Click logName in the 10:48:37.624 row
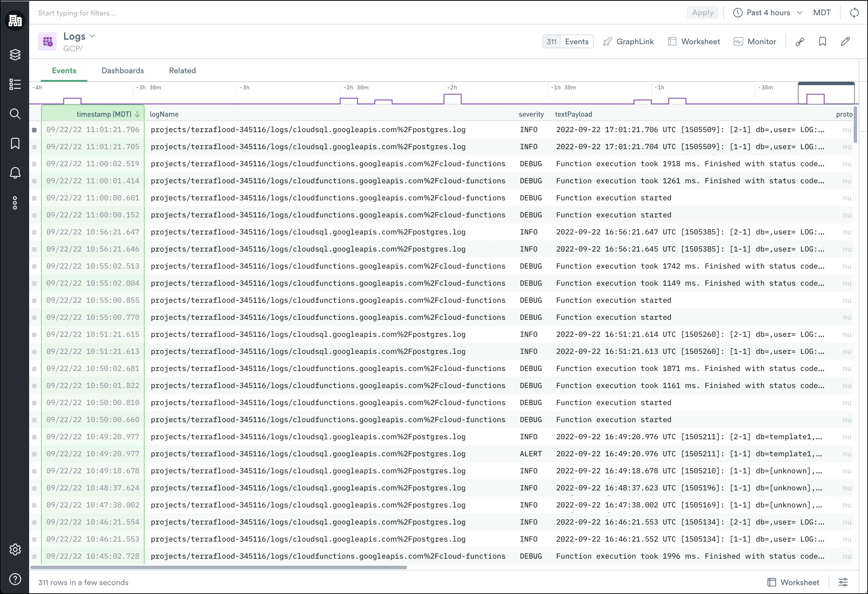868x594 pixels. coord(308,488)
